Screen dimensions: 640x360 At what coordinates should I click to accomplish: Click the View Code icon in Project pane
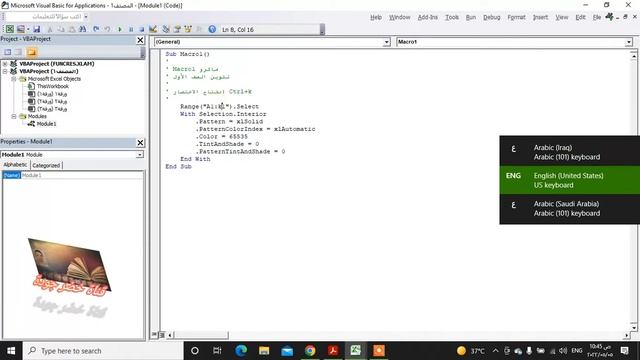[8, 52]
